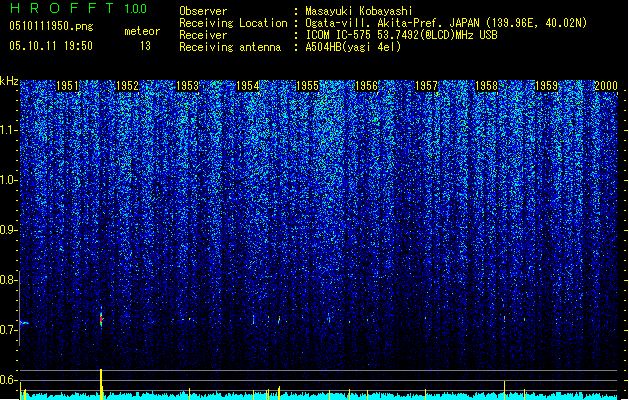Click the 1953 time marker
The image size is (629, 400).
click(x=187, y=86)
